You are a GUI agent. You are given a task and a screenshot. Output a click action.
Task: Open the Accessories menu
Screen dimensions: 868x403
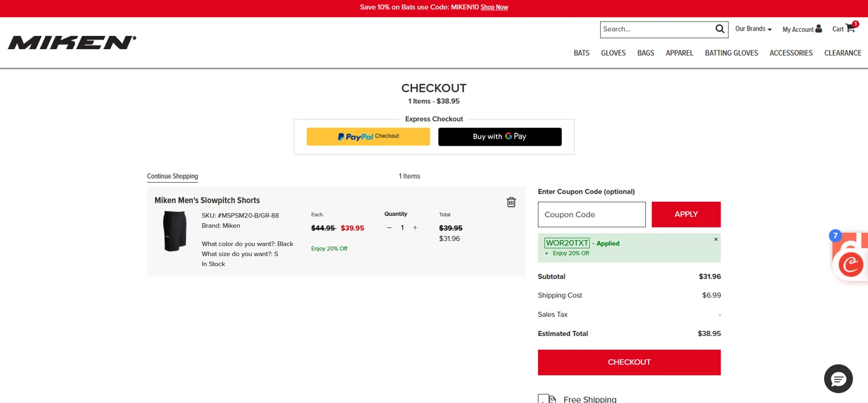click(791, 53)
